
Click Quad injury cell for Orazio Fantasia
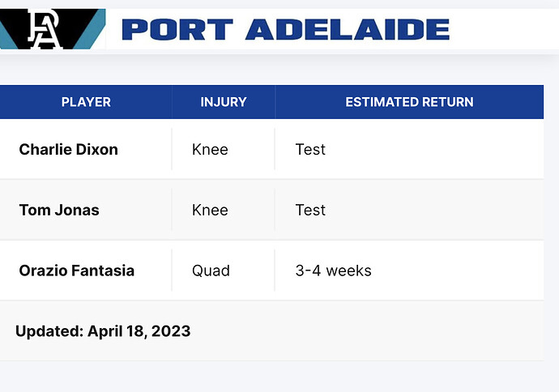[211, 271]
